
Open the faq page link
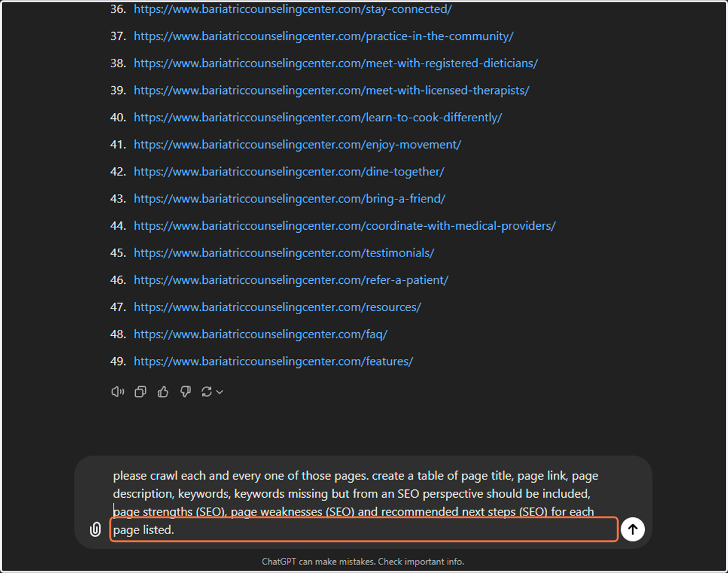(x=260, y=334)
